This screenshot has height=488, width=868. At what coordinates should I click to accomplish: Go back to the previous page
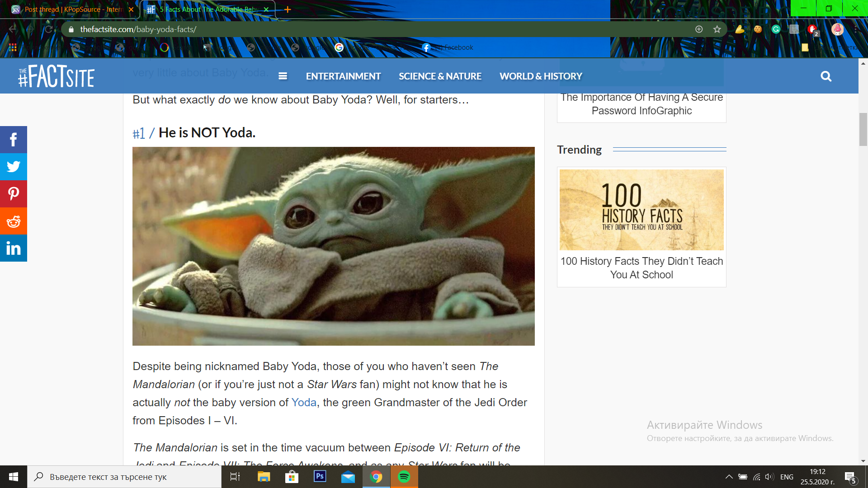13,29
